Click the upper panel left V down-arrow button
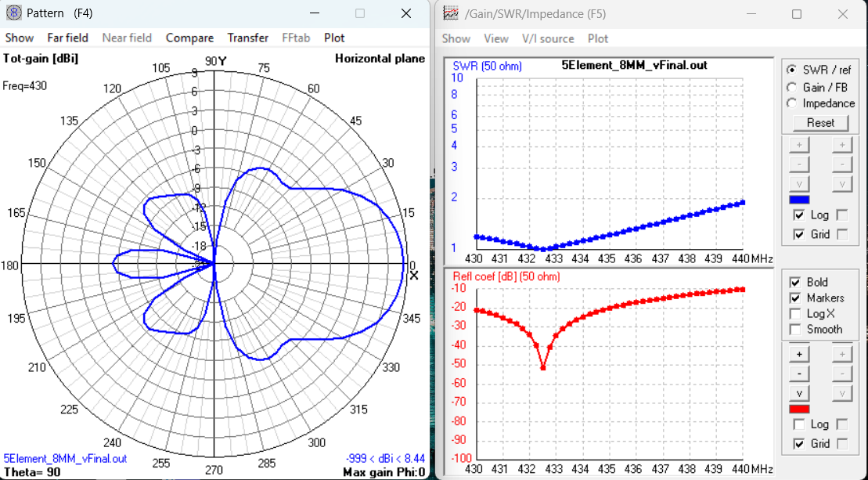868x480 pixels. coord(799,184)
